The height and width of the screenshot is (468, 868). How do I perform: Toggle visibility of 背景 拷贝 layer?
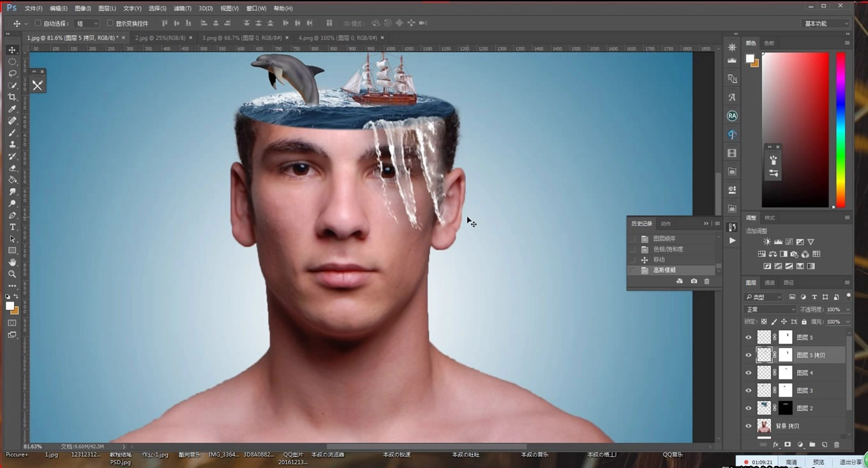click(x=749, y=426)
